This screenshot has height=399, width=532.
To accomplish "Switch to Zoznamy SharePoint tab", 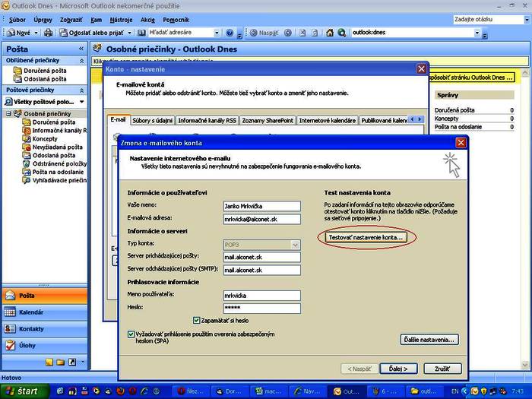I will pos(268,120).
